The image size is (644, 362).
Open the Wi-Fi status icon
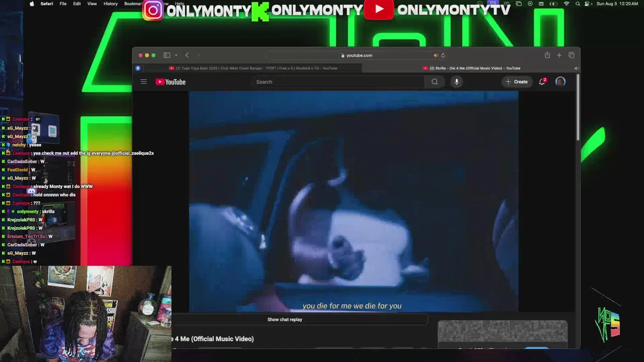click(x=567, y=4)
